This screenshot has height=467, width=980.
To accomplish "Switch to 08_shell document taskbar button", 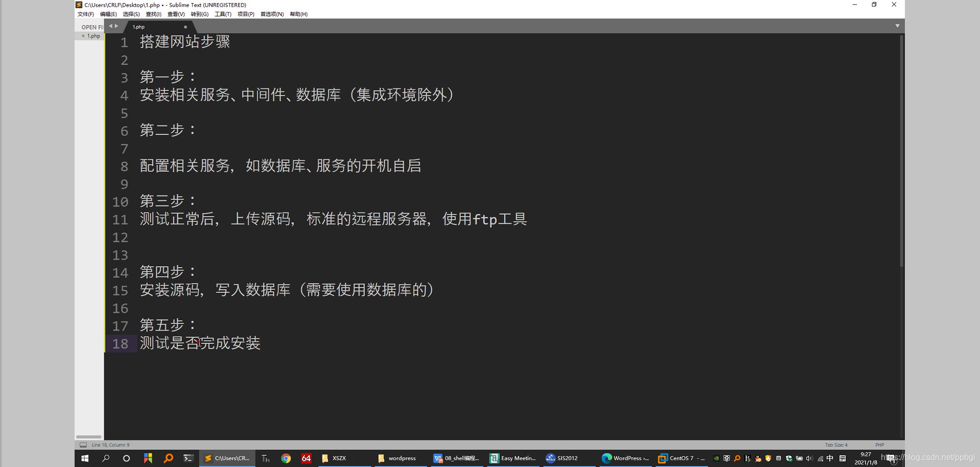I will point(456,458).
